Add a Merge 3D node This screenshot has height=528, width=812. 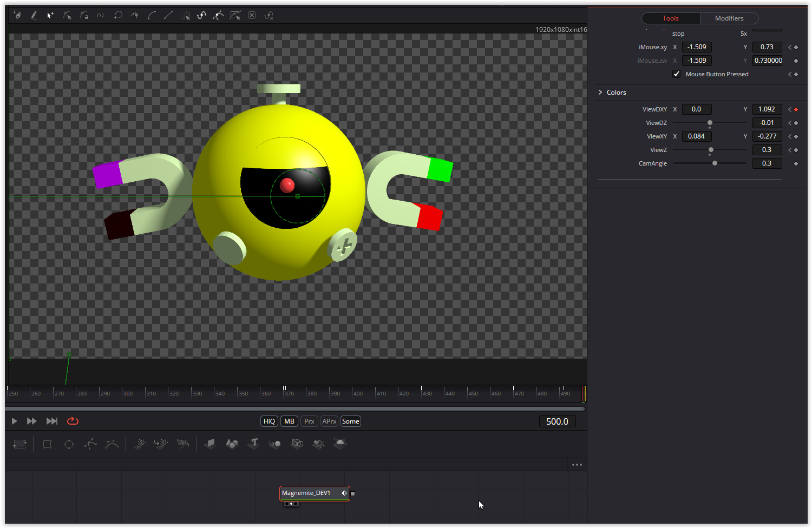coord(275,444)
